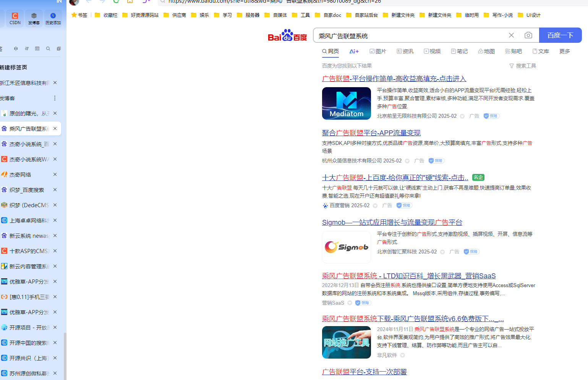Click the 保障 badge beside 营销SaaS
588x380 pixels.
(x=363, y=303)
